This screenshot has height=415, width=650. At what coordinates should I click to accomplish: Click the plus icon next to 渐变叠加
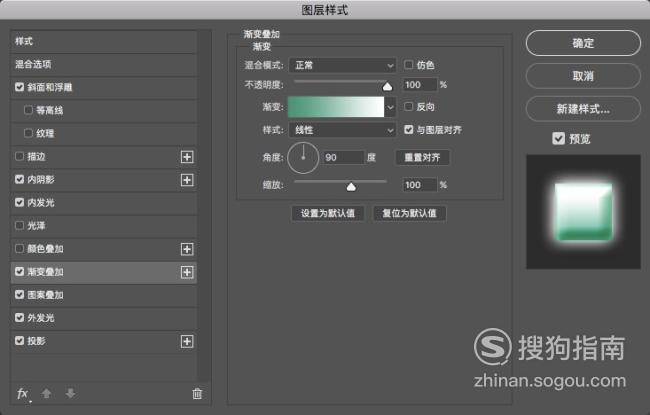[x=187, y=272]
